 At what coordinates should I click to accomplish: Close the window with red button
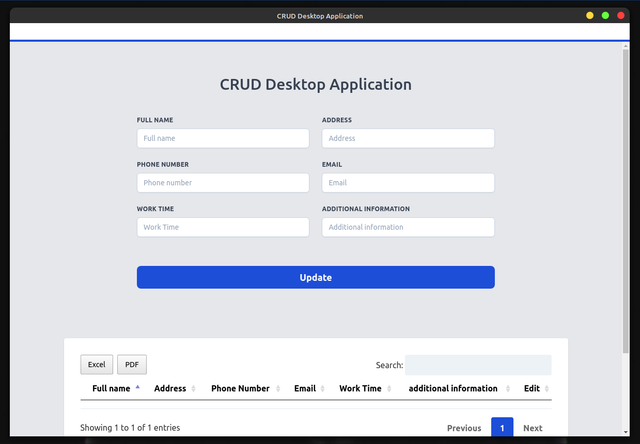click(621, 16)
